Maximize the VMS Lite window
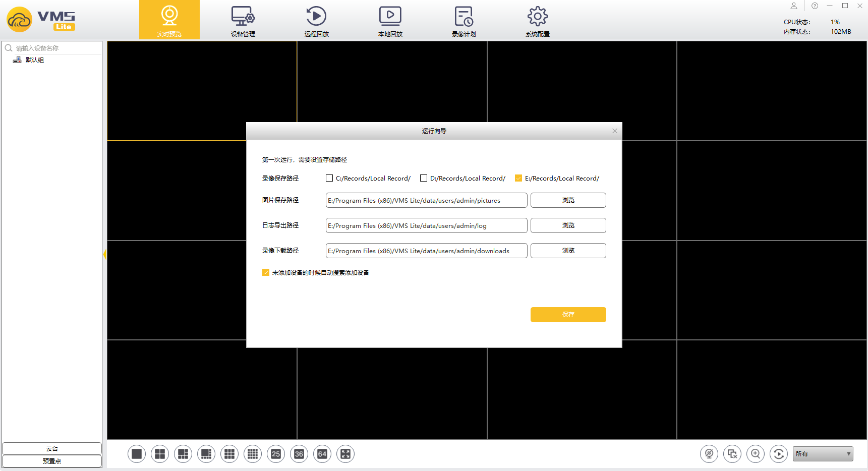868x471 pixels. [x=845, y=6]
